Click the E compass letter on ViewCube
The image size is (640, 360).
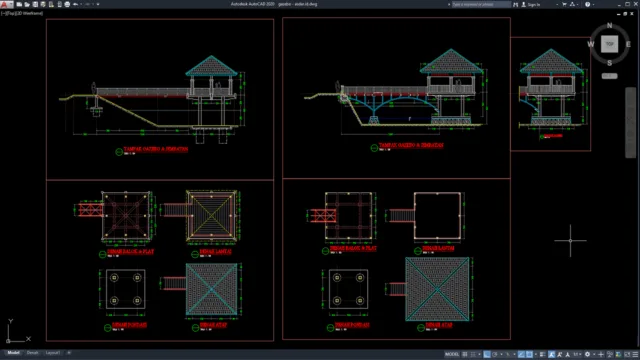[628, 44]
